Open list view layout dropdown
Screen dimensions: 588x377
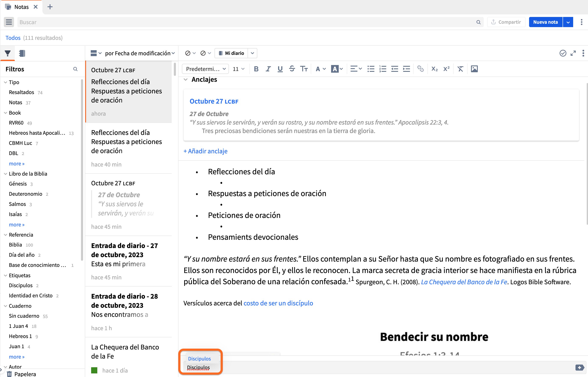coord(96,53)
